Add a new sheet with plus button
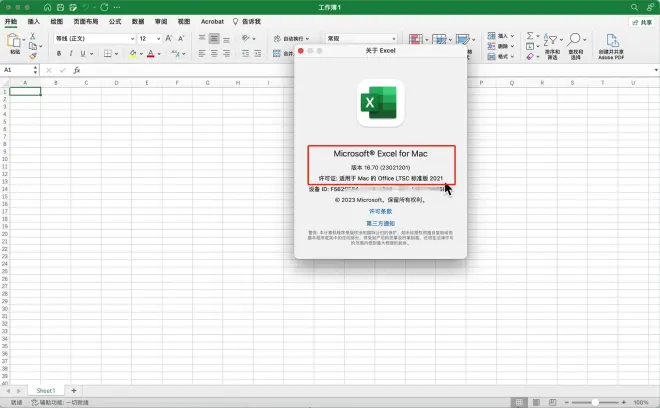660x408 pixels. click(x=74, y=391)
